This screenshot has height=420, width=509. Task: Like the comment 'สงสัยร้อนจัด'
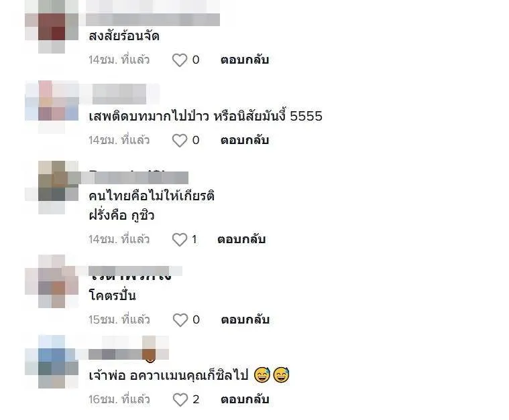tap(180, 60)
